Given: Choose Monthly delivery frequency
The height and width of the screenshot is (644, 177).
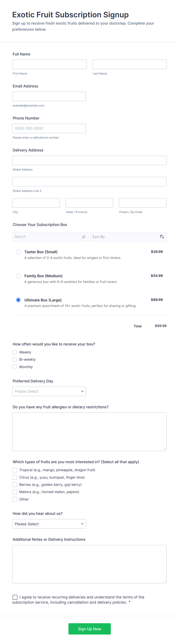Looking at the screenshot, I should click(x=15, y=367).
